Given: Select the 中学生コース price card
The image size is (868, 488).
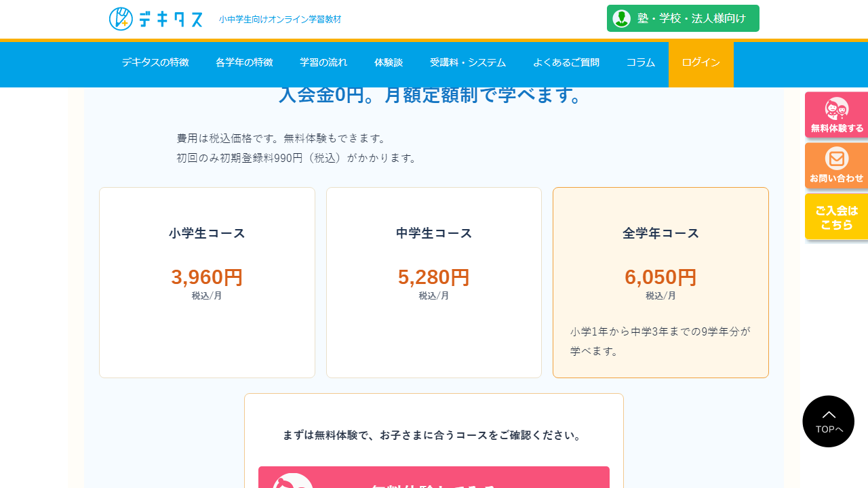Looking at the screenshot, I should (434, 283).
